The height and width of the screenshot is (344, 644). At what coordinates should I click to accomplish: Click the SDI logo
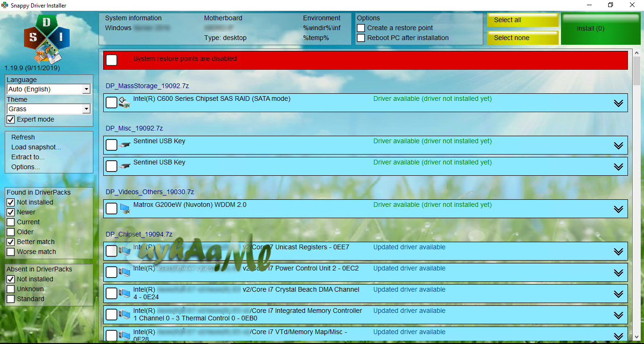(47, 40)
